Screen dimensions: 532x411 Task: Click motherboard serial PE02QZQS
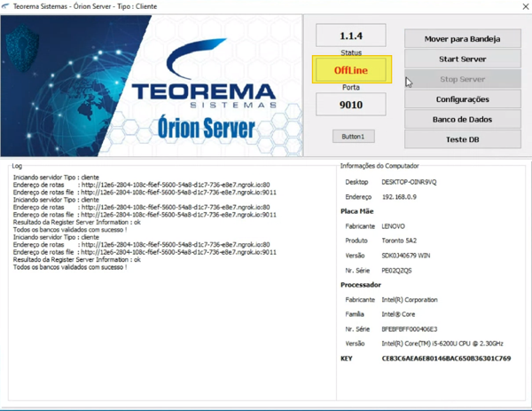396,271
